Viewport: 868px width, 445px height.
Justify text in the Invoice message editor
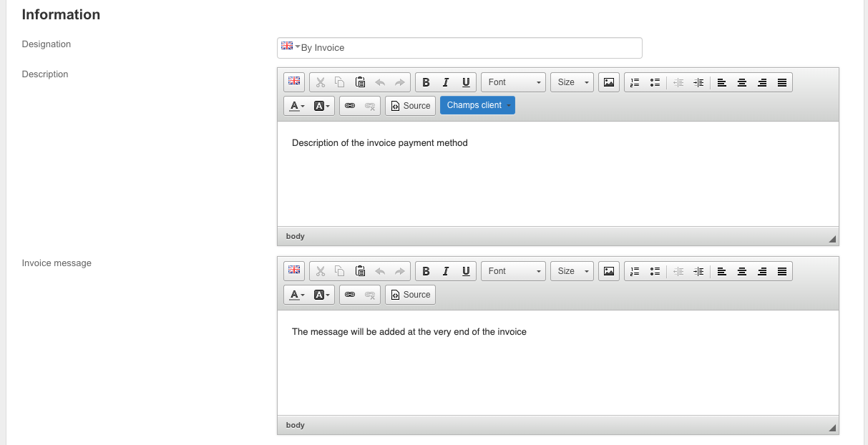click(782, 271)
